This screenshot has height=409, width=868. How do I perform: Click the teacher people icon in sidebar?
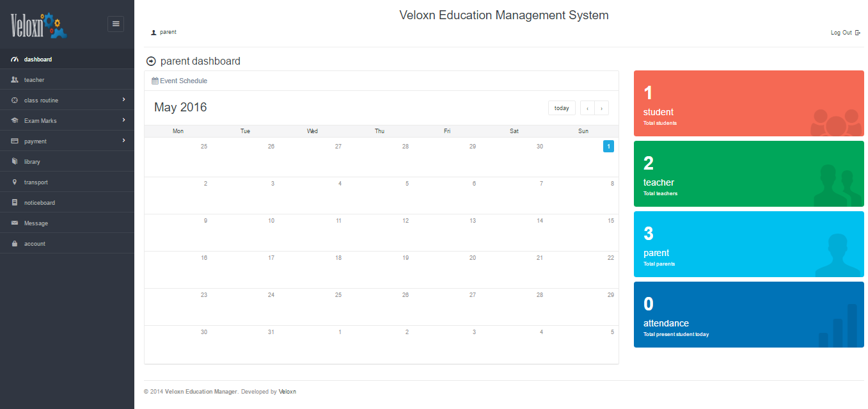pyautogui.click(x=15, y=80)
